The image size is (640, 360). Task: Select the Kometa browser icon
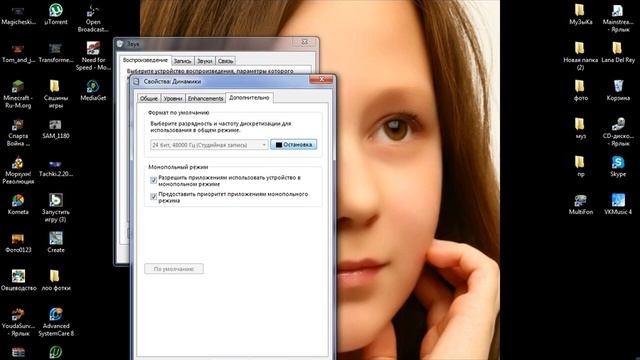pos(18,201)
